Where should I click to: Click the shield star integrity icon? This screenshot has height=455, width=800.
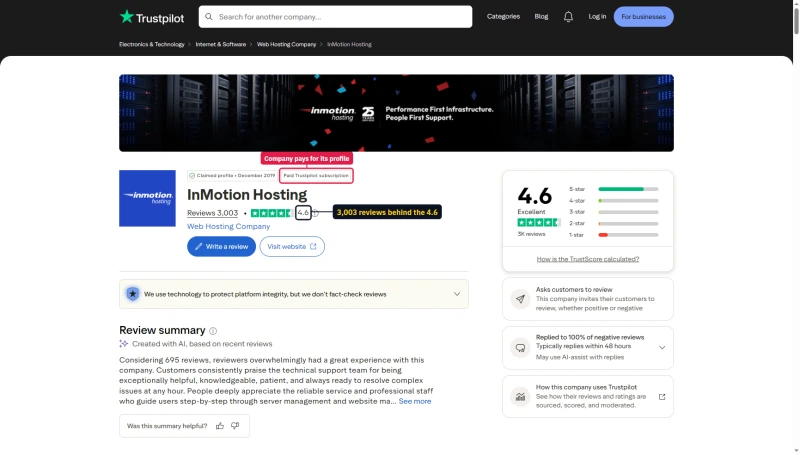click(x=133, y=294)
